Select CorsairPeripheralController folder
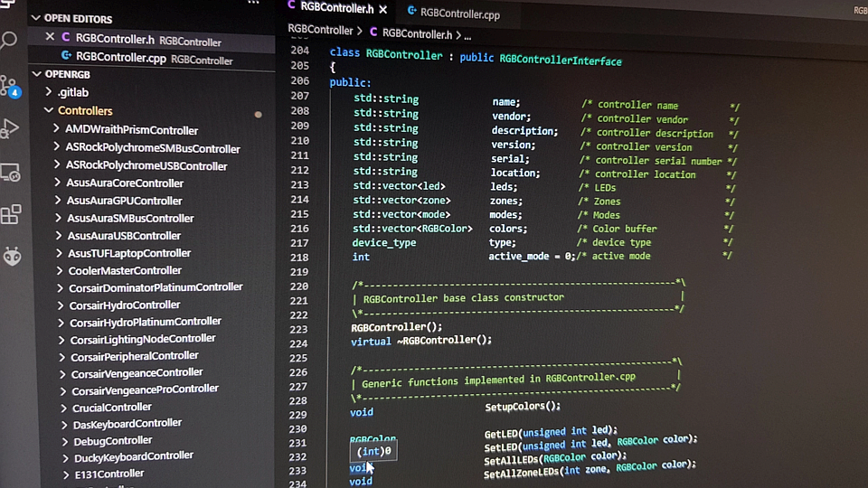 [135, 356]
